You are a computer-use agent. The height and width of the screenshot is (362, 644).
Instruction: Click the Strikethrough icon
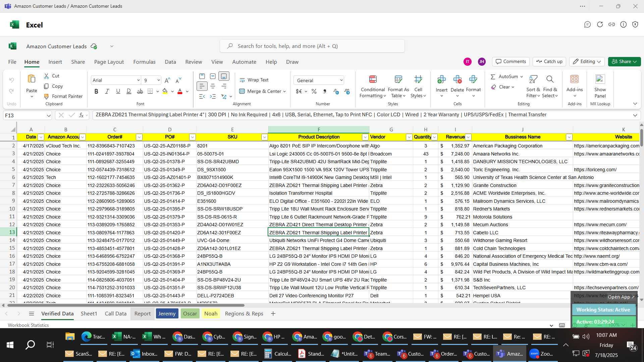pyautogui.click(x=140, y=91)
